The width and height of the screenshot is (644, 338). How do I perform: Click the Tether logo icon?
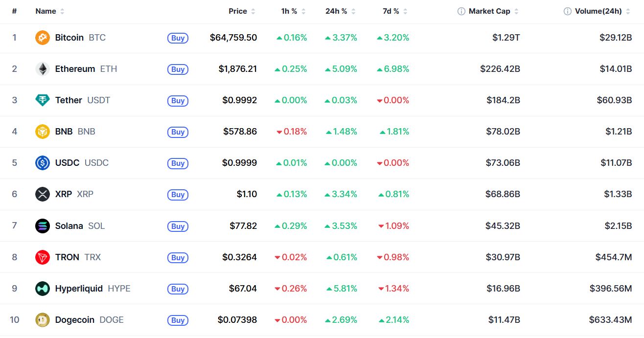click(43, 100)
